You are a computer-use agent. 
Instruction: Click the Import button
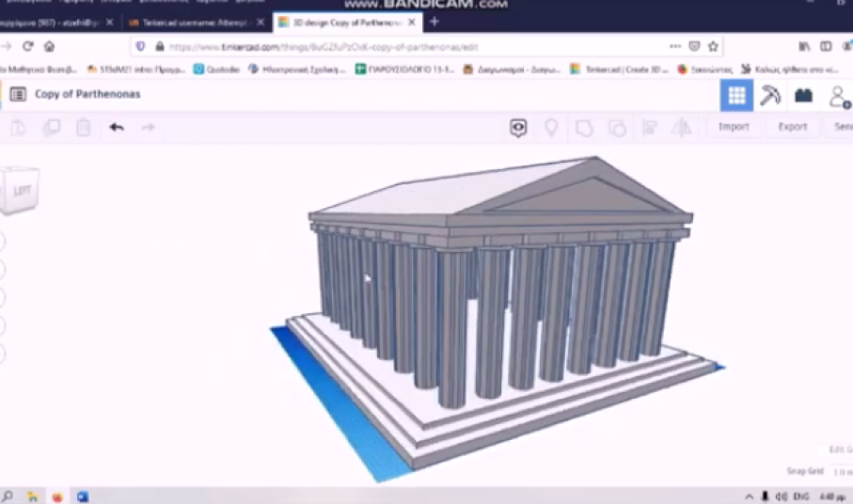coord(734,127)
